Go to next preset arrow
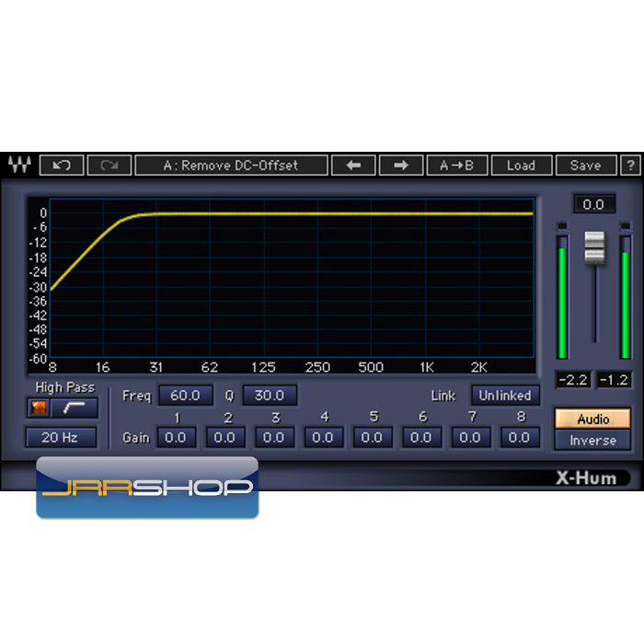Image resolution: width=644 pixels, height=644 pixels. (x=401, y=165)
